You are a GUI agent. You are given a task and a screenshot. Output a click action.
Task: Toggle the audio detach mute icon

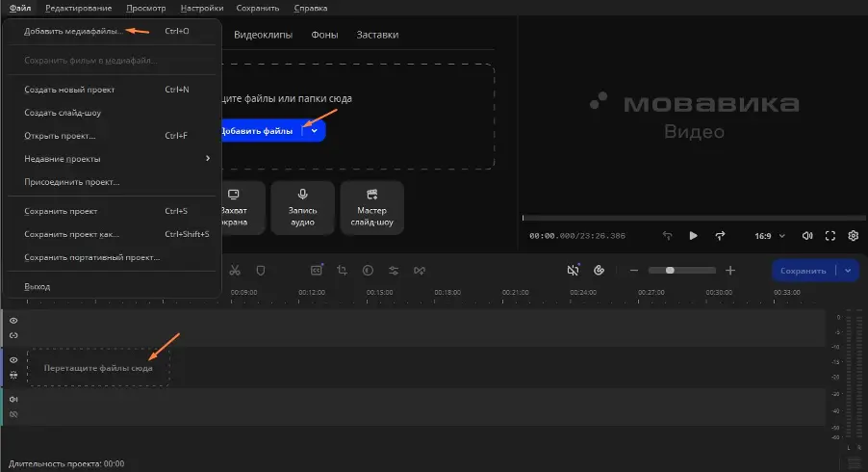coord(573,270)
